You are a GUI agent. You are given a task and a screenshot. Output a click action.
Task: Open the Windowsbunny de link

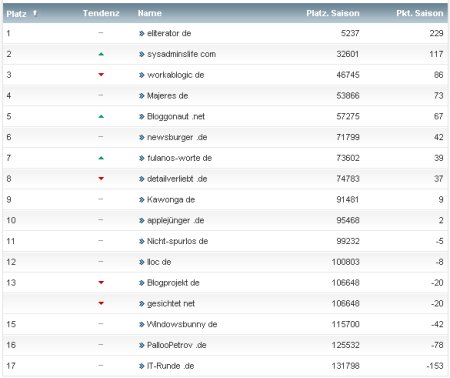coord(182,324)
